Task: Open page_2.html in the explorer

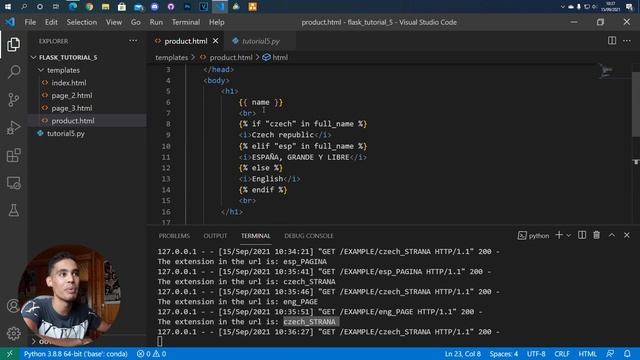Action: click(87, 96)
